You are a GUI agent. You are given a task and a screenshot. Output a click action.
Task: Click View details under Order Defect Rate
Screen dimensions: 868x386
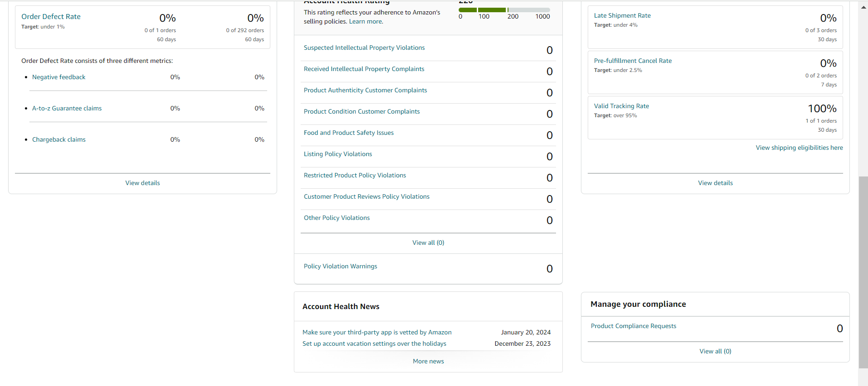pyautogui.click(x=143, y=183)
